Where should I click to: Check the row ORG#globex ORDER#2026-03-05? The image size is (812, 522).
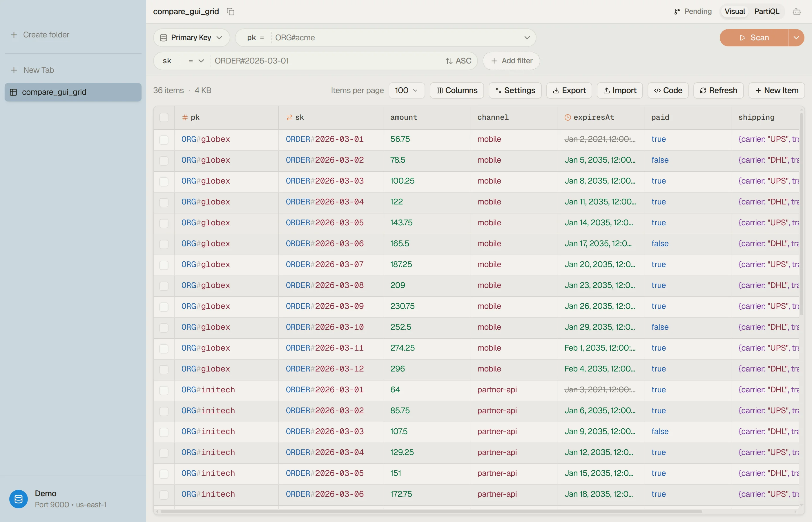click(x=164, y=223)
